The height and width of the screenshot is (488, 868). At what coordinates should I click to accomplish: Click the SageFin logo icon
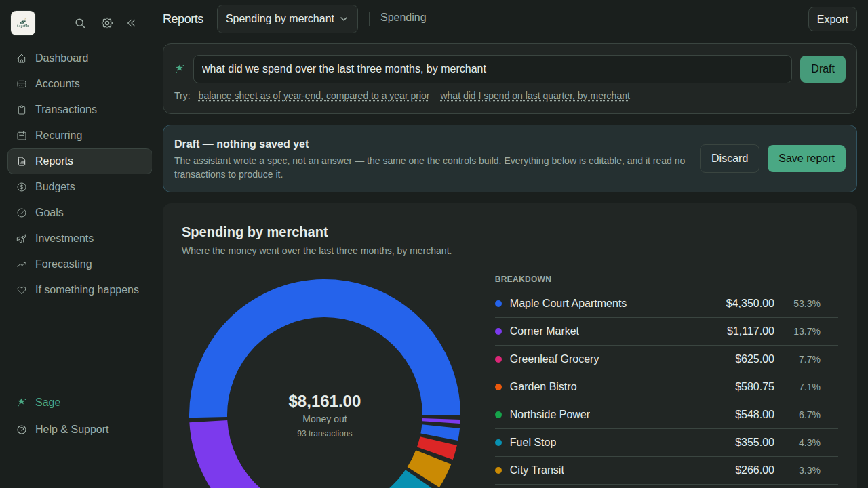(23, 23)
